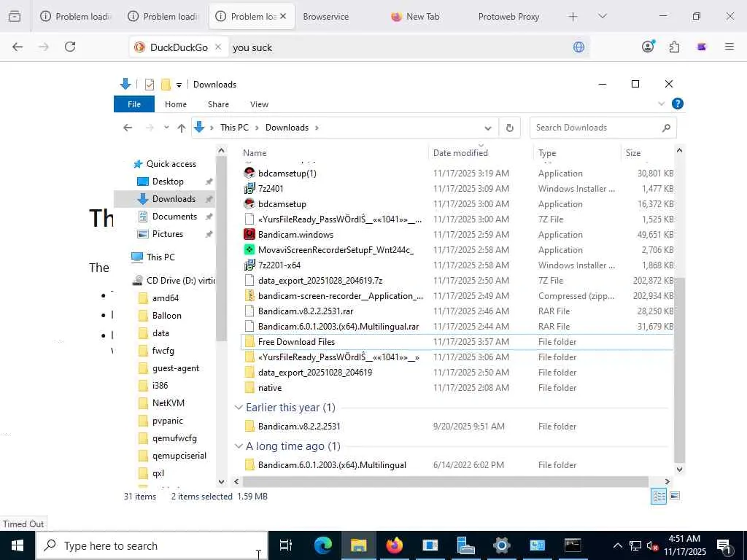Switch to details view layout
Screen dimensions: 747x560
tap(659, 496)
